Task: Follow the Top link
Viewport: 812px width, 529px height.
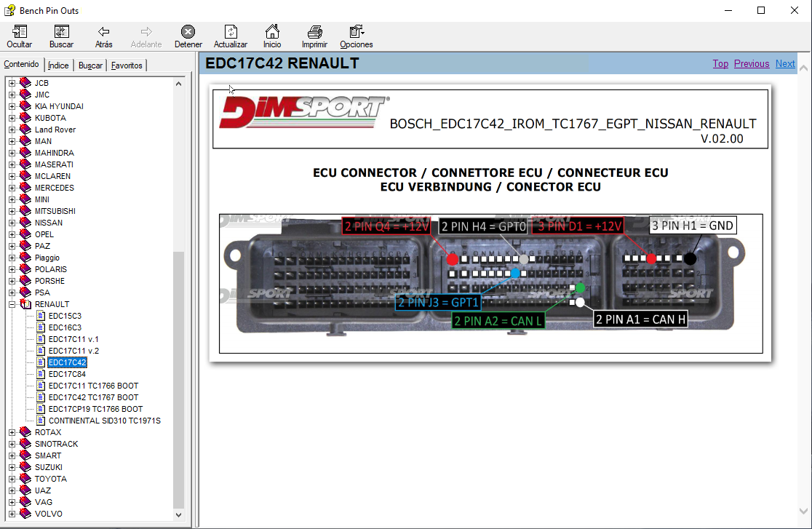Action: [x=720, y=64]
